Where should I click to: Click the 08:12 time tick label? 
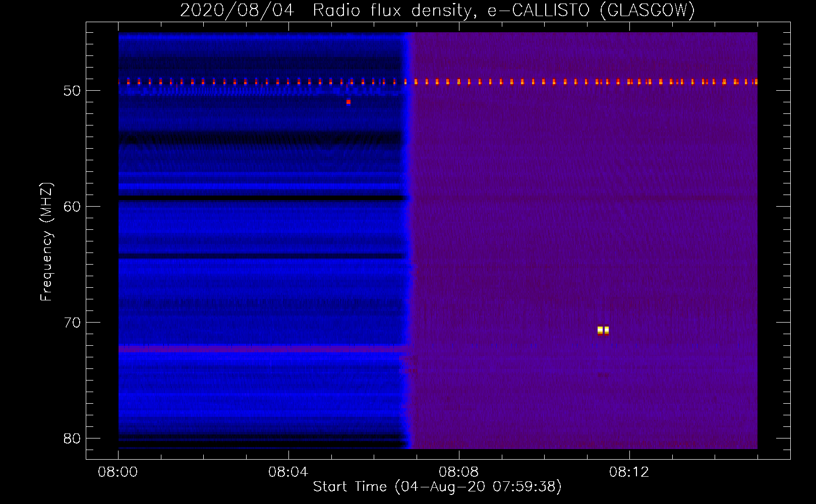coord(629,472)
